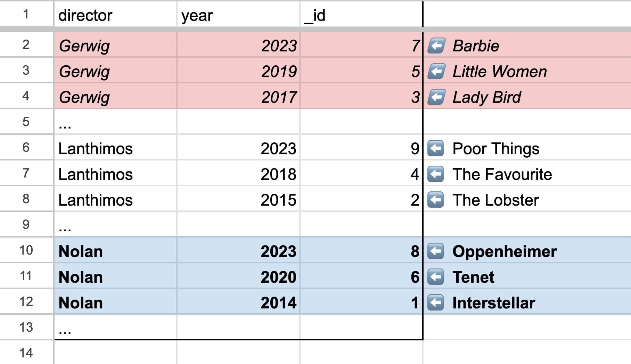Viewport: 631px width, 364px height.
Task: Click the left-arrow icon beside Poor Things
Action: click(435, 148)
